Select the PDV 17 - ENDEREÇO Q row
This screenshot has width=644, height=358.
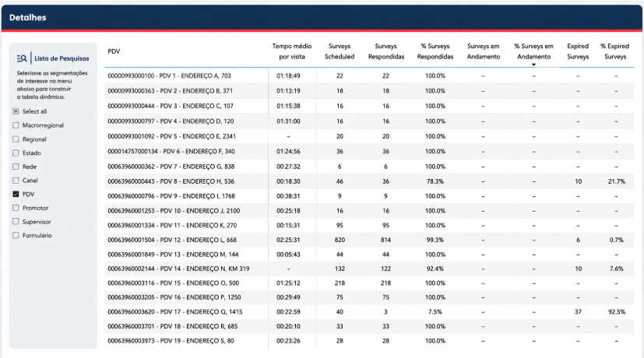click(x=369, y=311)
